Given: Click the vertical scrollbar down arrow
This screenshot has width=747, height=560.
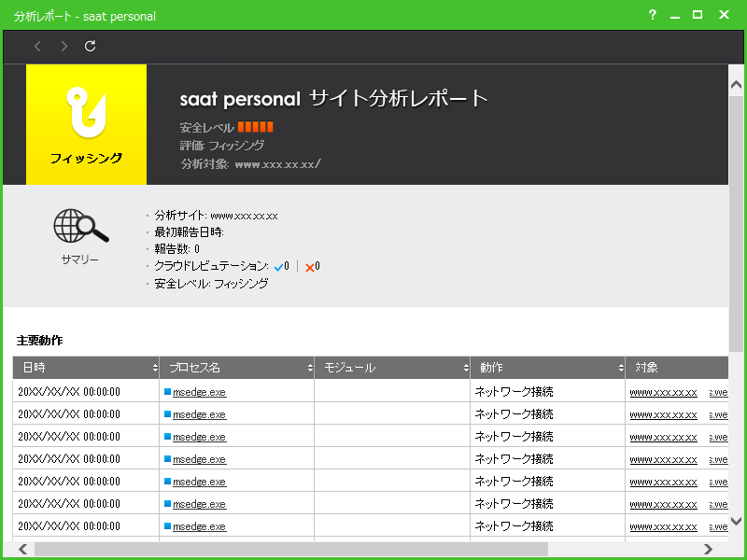Looking at the screenshot, I should coord(736,521).
